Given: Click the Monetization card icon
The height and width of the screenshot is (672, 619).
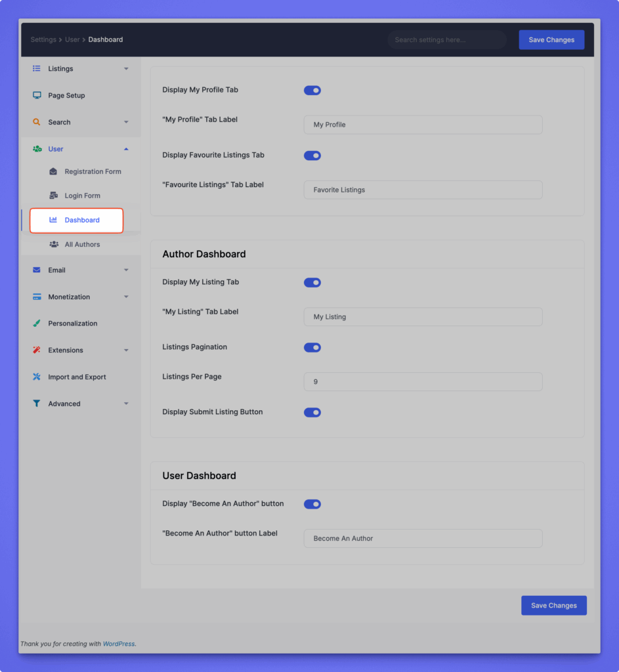Looking at the screenshot, I should [37, 297].
